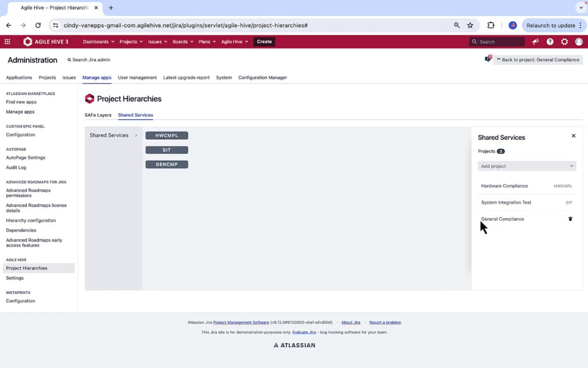588x368 pixels.
Task: Open the Evaluate Jira footer link
Action: click(x=304, y=332)
